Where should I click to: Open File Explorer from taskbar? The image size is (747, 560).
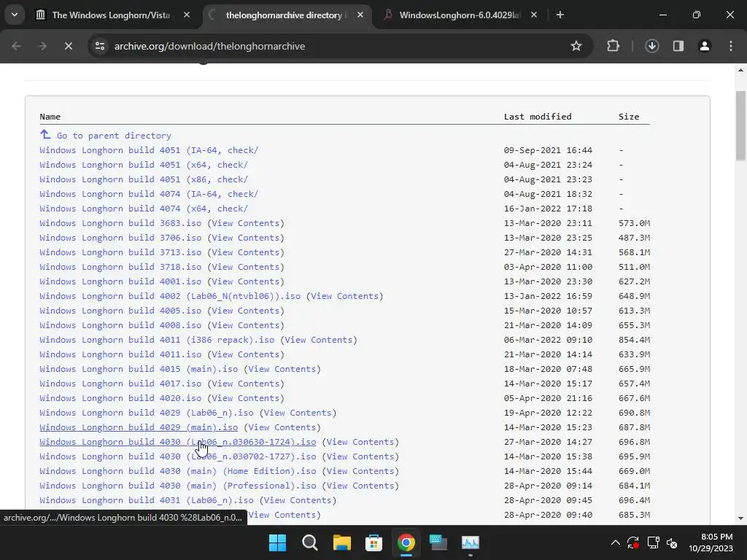pos(341,542)
